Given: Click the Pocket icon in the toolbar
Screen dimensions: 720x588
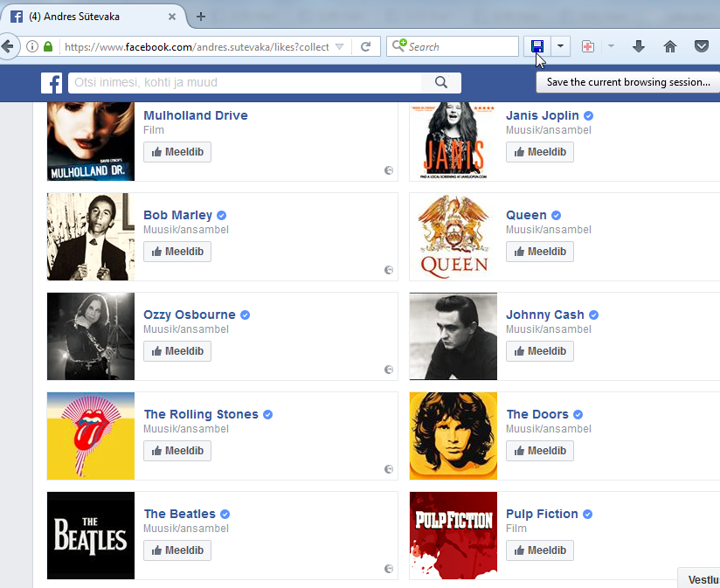Looking at the screenshot, I should tap(701, 46).
